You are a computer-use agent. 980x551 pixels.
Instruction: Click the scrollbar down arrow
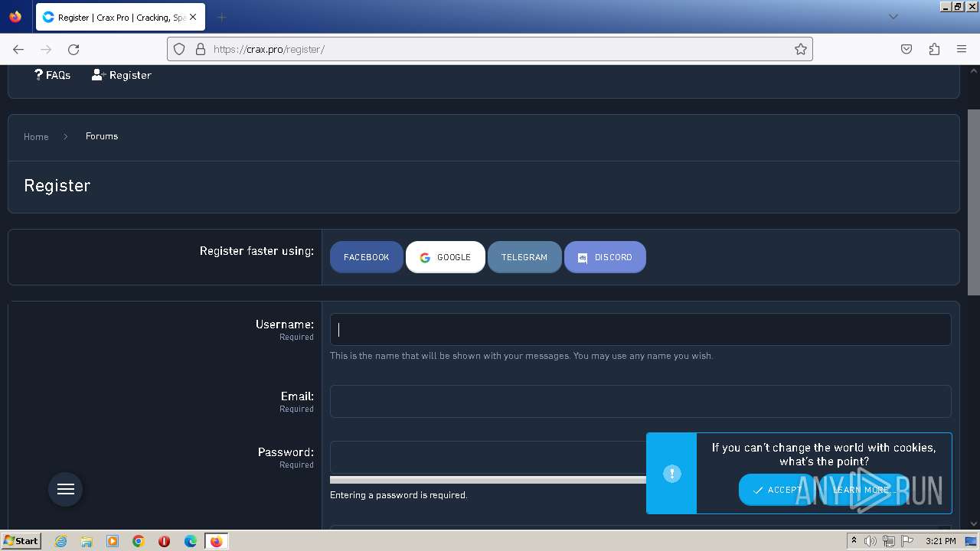(974, 523)
